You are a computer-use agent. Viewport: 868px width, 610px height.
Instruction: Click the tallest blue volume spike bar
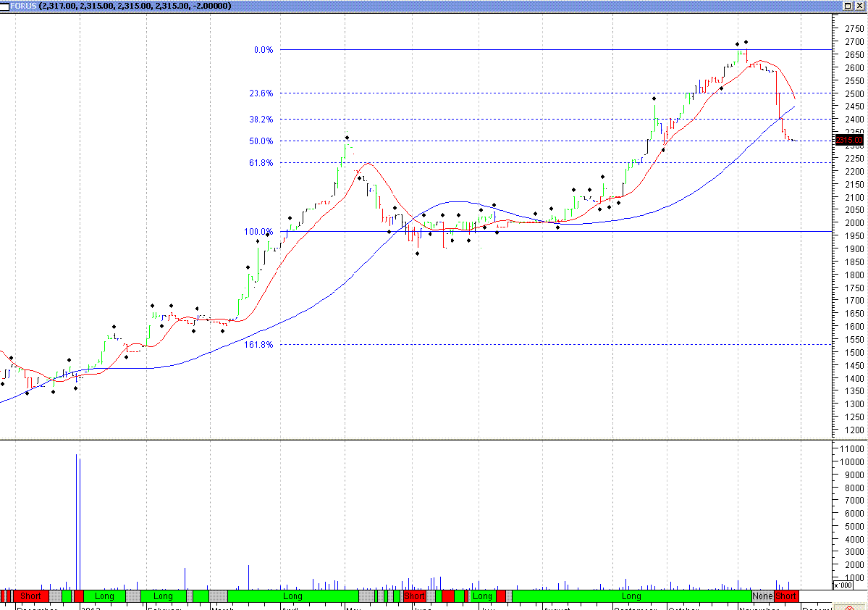pyautogui.click(x=76, y=522)
